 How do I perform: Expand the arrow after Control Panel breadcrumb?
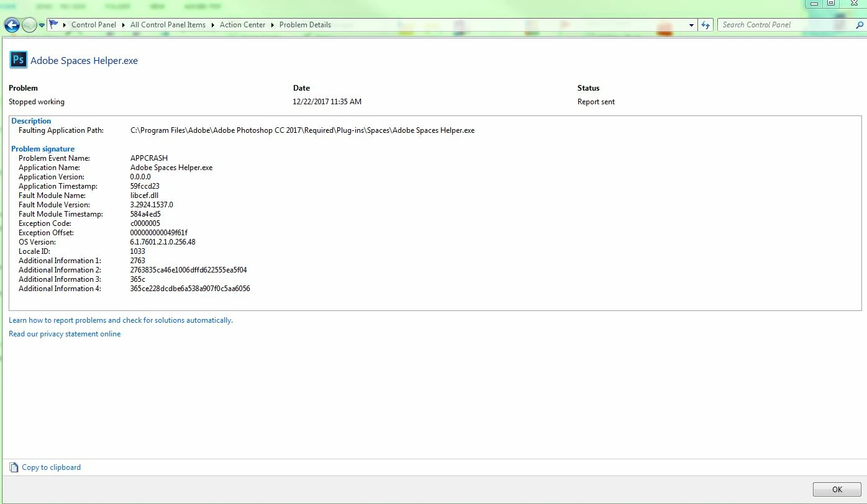tap(123, 25)
